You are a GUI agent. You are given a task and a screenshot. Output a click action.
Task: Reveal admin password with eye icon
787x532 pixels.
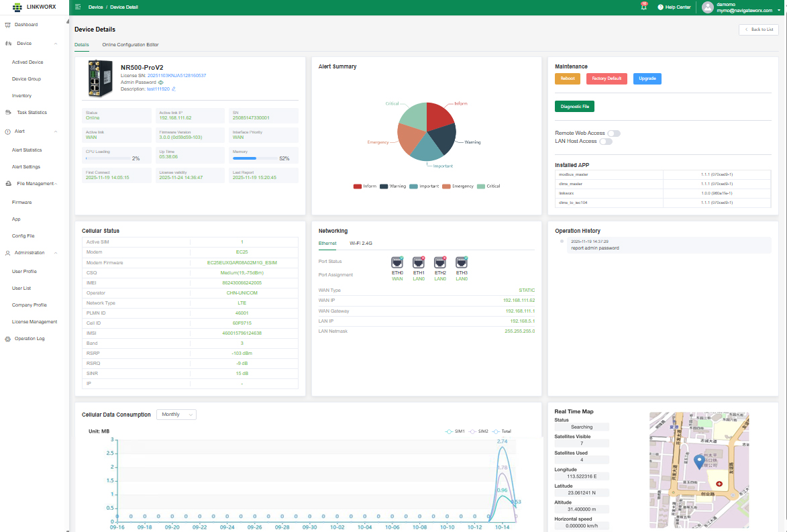(x=161, y=83)
